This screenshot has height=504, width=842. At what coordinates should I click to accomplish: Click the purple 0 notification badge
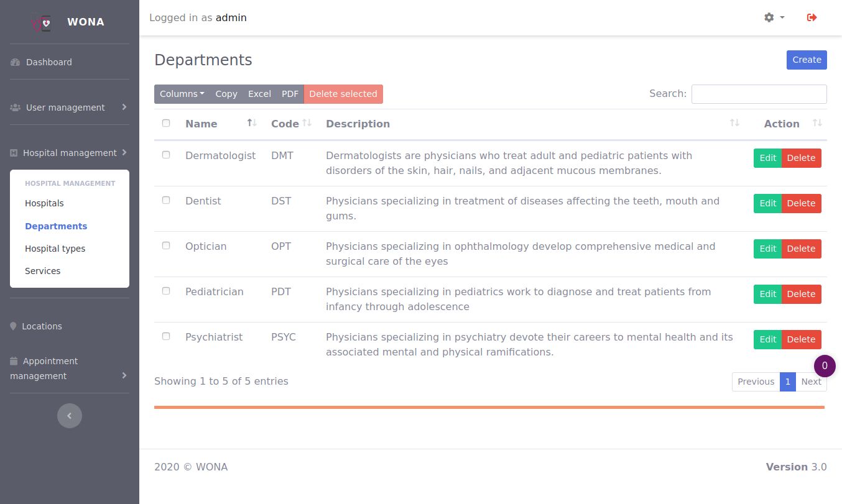click(825, 366)
